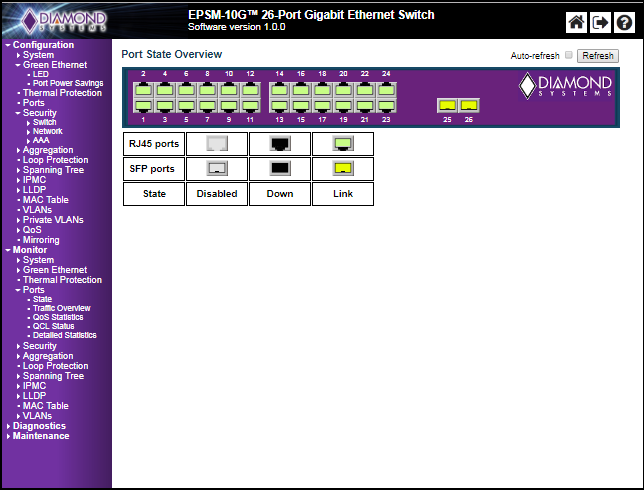The image size is (644, 490).
Task: Open Port Power Savings page
Action: [68, 83]
